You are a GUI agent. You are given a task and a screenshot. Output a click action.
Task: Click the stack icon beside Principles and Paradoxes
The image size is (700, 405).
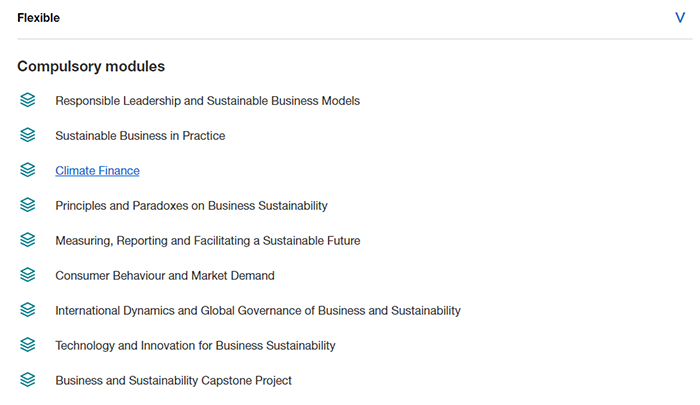click(x=28, y=205)
